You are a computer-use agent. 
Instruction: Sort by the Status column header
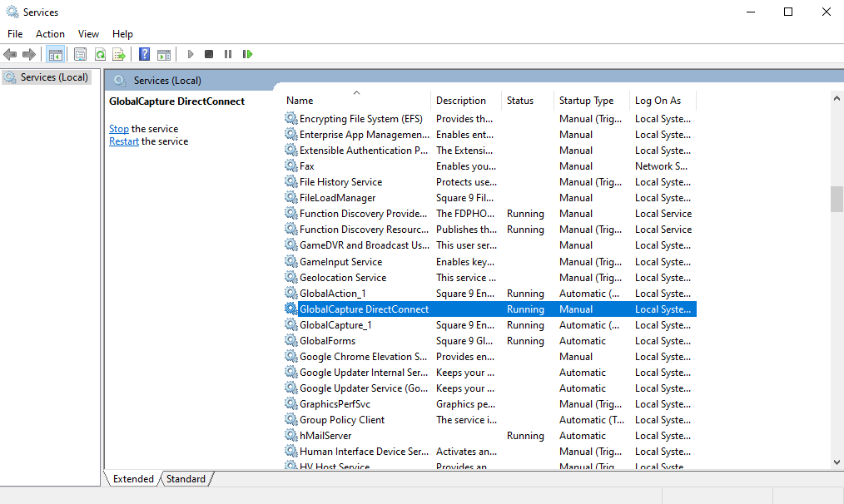pos(520,101)
